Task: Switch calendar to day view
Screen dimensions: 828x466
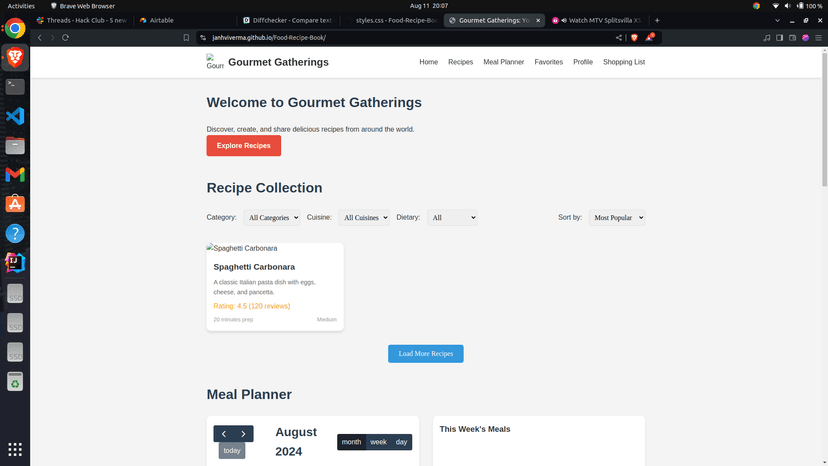Action: 401,442
